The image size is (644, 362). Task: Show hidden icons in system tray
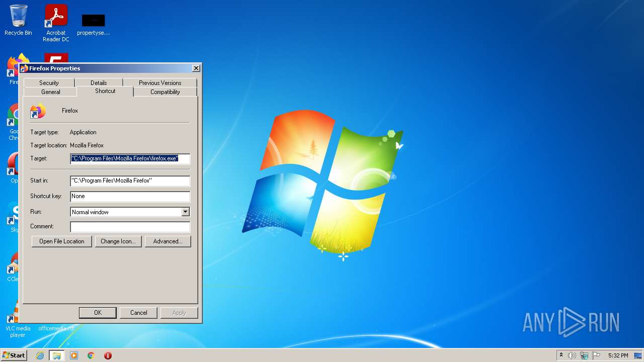561,355
